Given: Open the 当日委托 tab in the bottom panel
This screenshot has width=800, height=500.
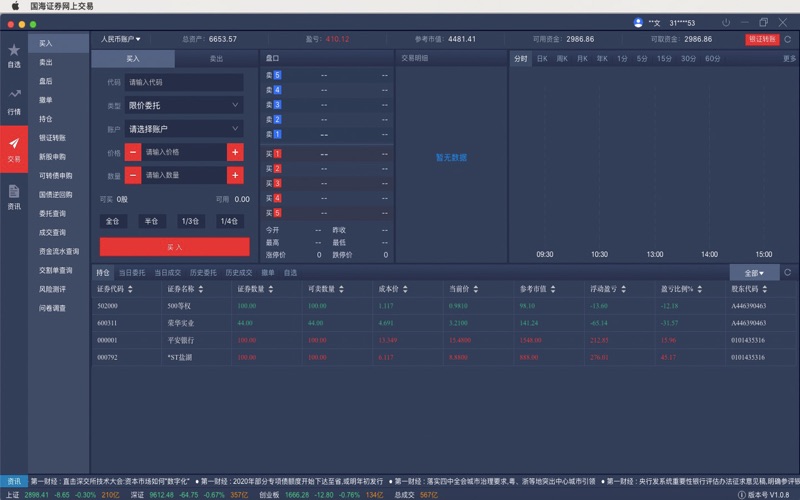Looking at the screenshot, I should (x=132, y=273).
